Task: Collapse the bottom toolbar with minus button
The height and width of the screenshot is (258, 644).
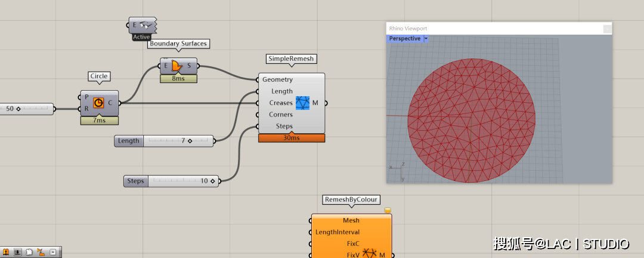Action: point(53,252)
